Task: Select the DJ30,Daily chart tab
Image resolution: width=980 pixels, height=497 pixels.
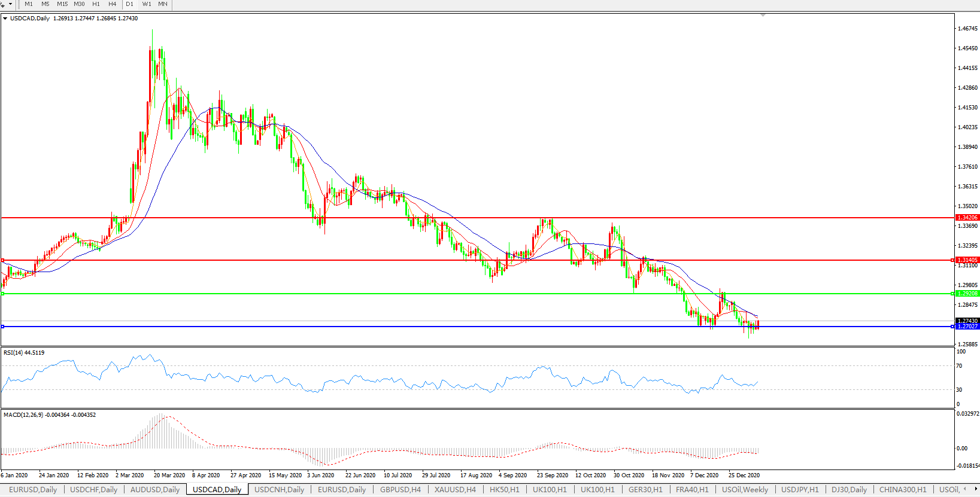Action: [849, 489]
